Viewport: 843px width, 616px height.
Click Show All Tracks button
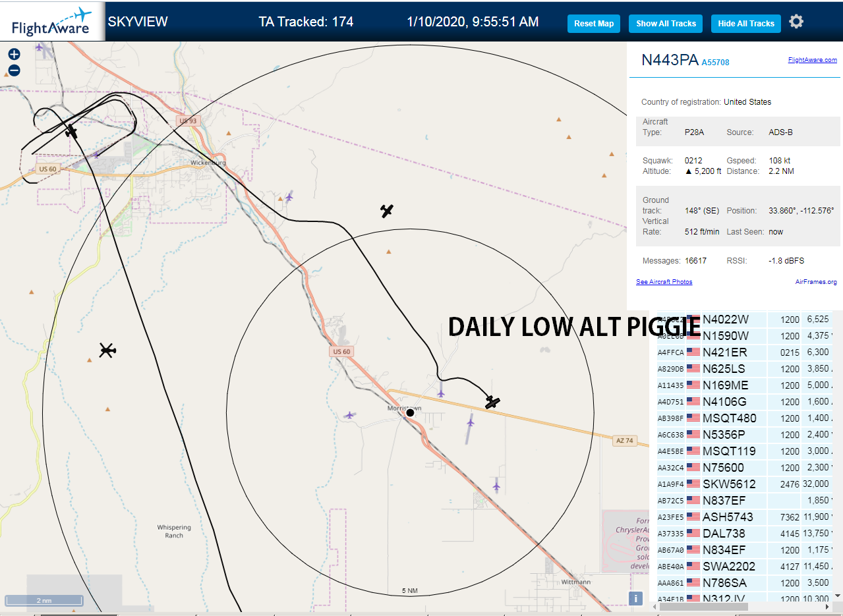[666, 24]
